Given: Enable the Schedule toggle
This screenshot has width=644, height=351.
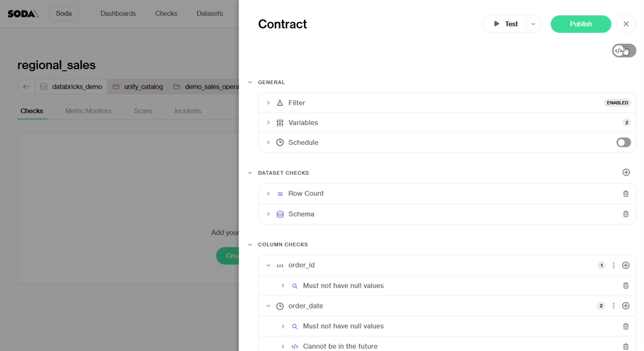Looking at the screenshot, I should coord(623,143).
